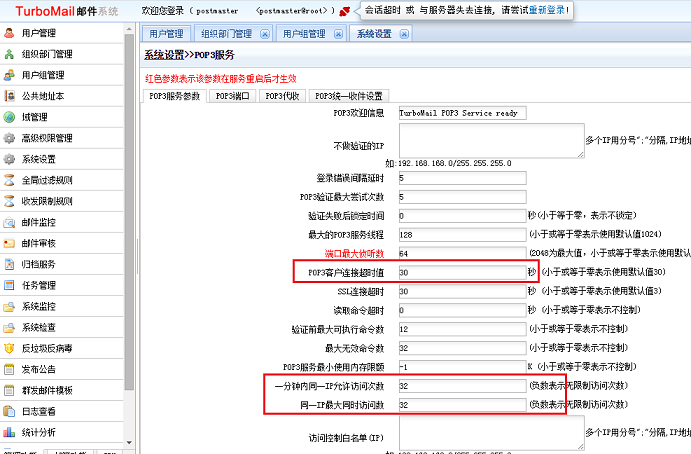Click the 组织部门管理 sidebar icon
The width and height of the screenshot is (691, 454).
click(x=9, y=54)
